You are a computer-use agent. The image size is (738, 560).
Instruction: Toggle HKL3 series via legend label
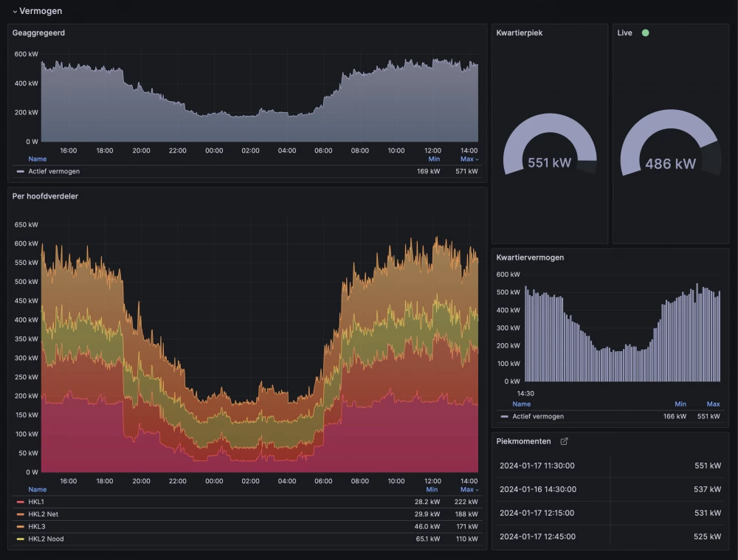37,527
